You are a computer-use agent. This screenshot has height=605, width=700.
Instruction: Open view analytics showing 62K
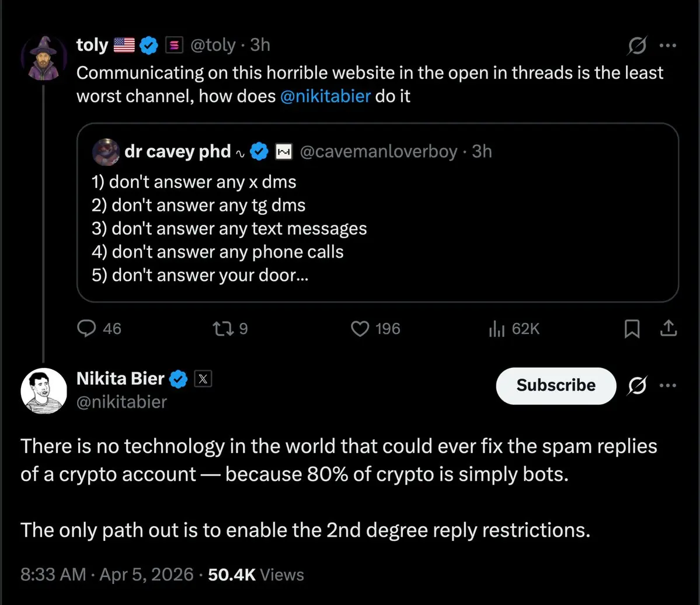(x=496, y=329)
